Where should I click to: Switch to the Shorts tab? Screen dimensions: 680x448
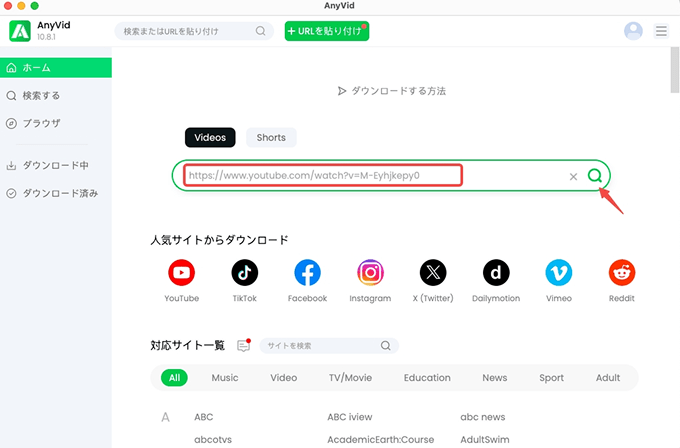(271, 137)
